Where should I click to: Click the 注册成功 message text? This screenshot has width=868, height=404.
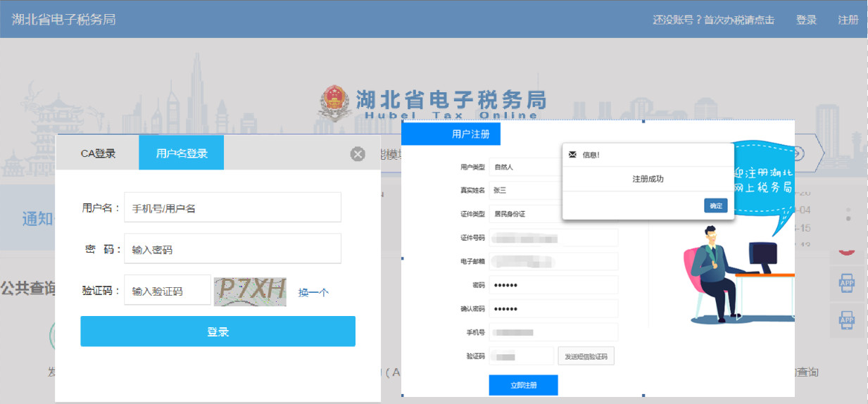point(648,179)
